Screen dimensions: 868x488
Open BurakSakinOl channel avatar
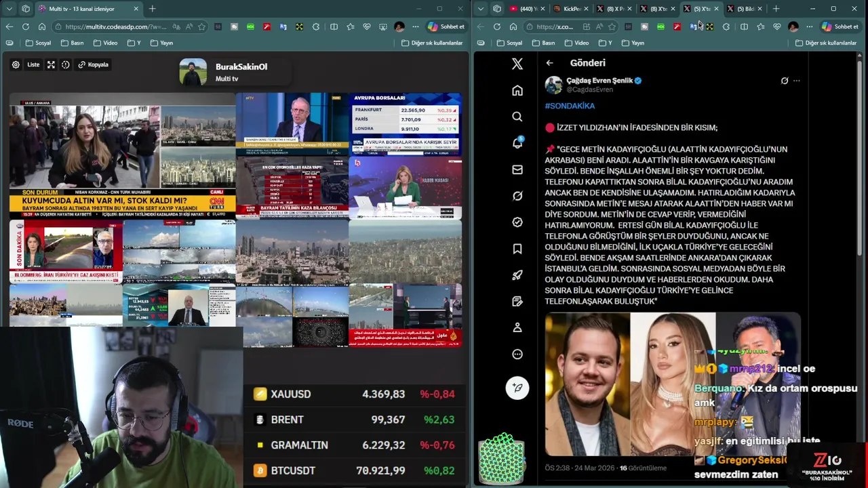pyautogui.click(x=193, y=72)
